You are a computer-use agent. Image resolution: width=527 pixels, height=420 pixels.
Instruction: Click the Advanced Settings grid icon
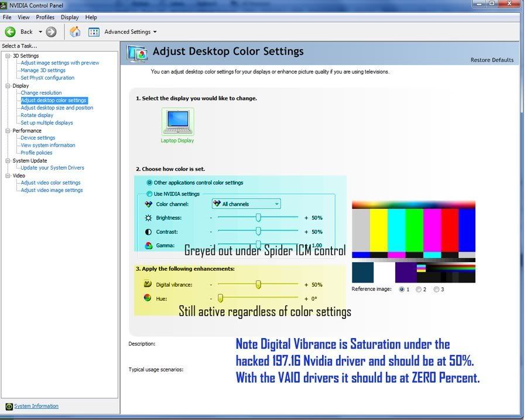point(94,32)
